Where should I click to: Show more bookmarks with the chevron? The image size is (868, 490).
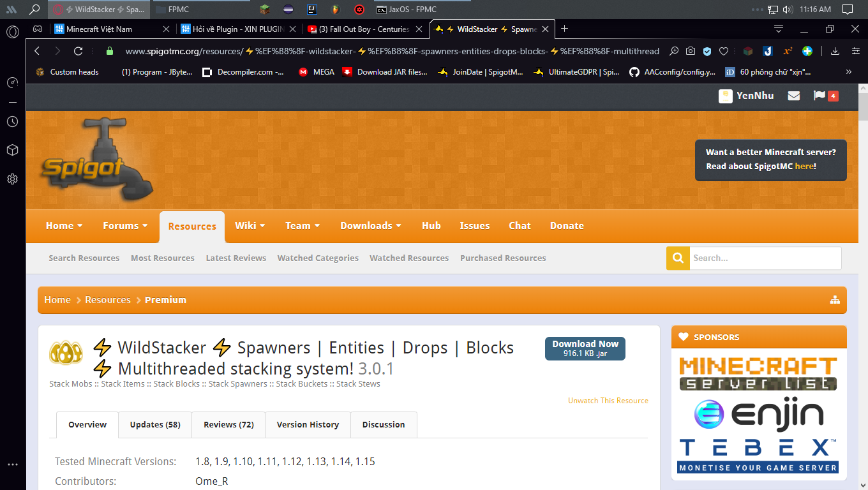pyautogui.click(x=849, y=72)
